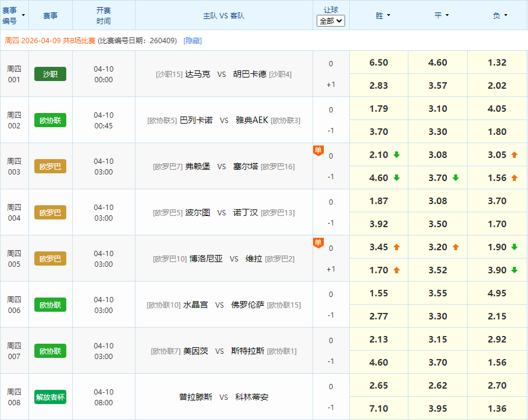Select win odds 6.50 for 达马克

(379, 63)
